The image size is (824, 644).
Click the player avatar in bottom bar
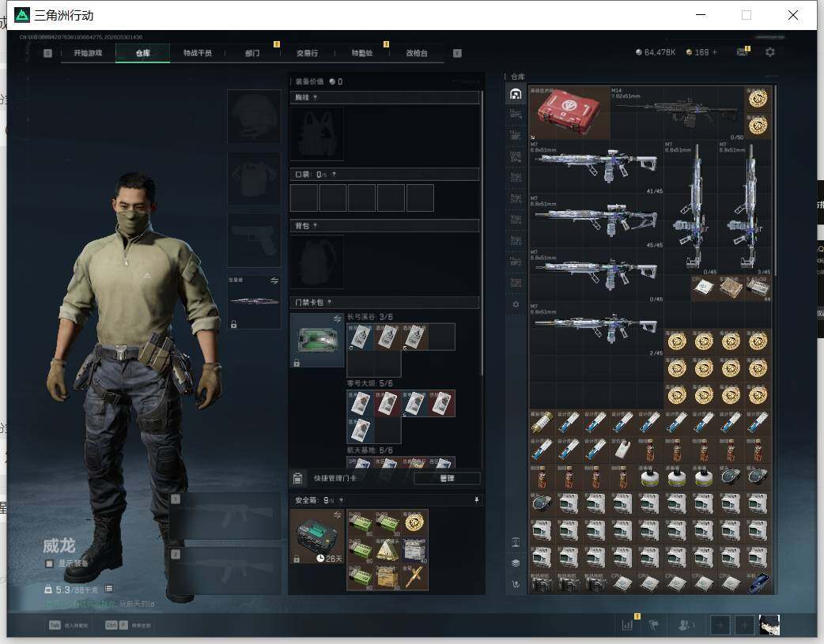click(x=769, y=625)
